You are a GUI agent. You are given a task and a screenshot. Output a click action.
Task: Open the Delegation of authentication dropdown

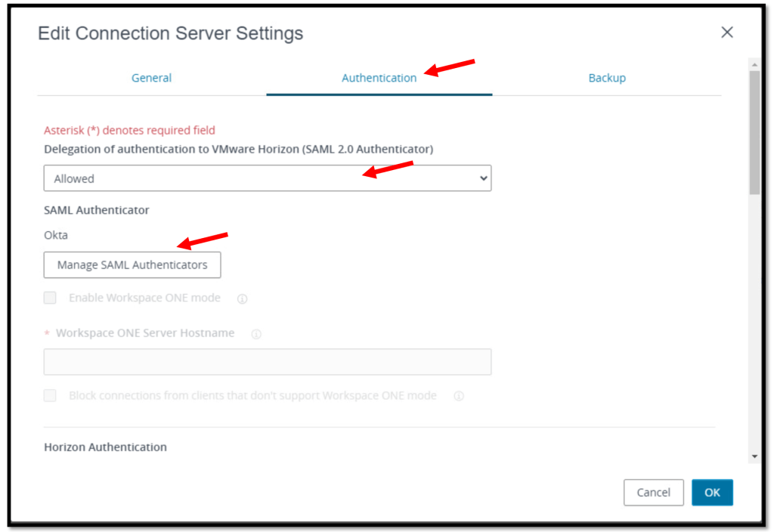click(x=267, y=178)
